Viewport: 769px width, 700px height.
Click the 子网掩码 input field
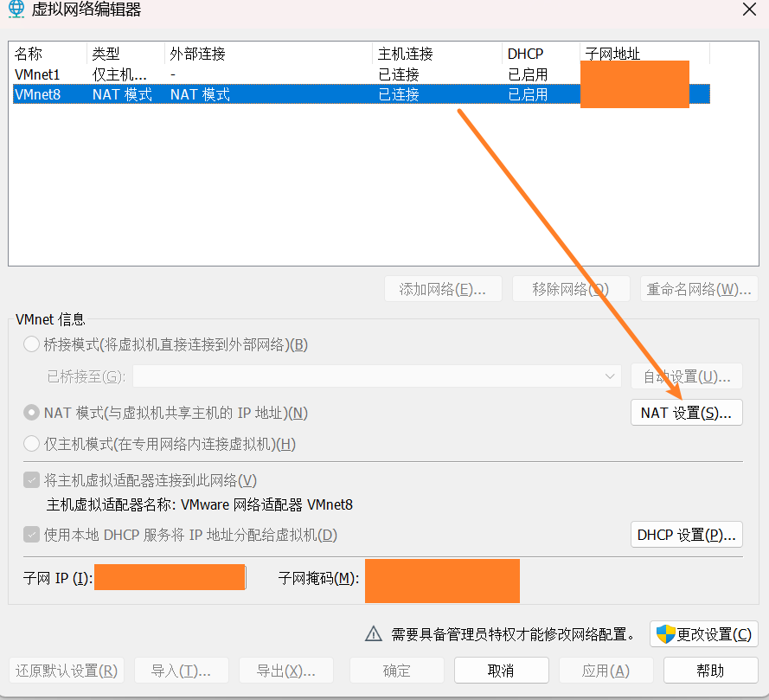(x=442, y=581)
